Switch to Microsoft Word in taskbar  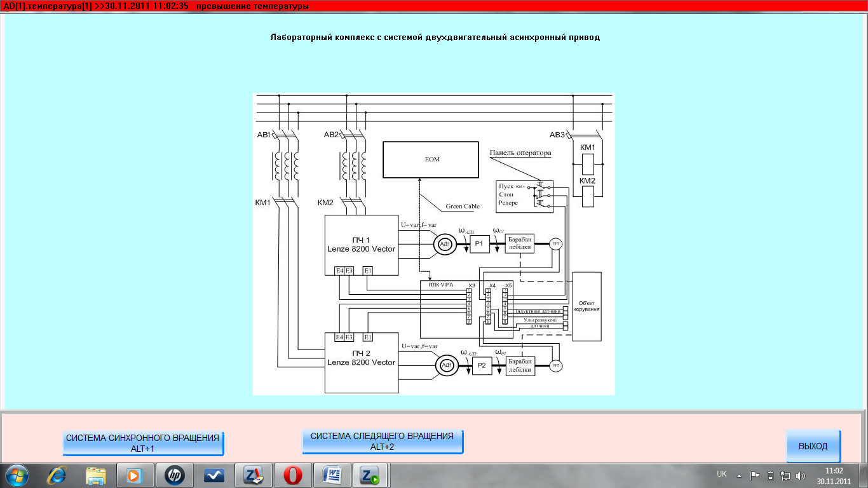[332, 475]
